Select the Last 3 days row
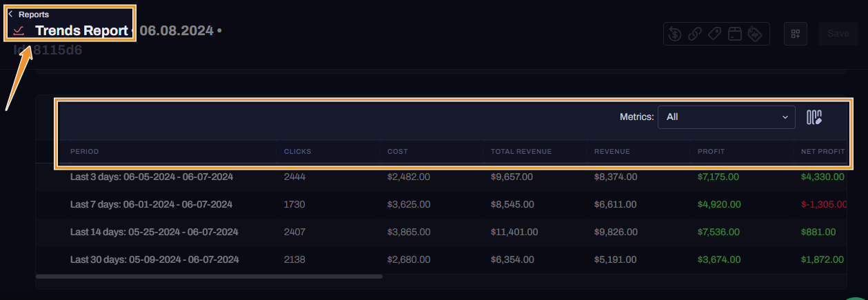 152,177
